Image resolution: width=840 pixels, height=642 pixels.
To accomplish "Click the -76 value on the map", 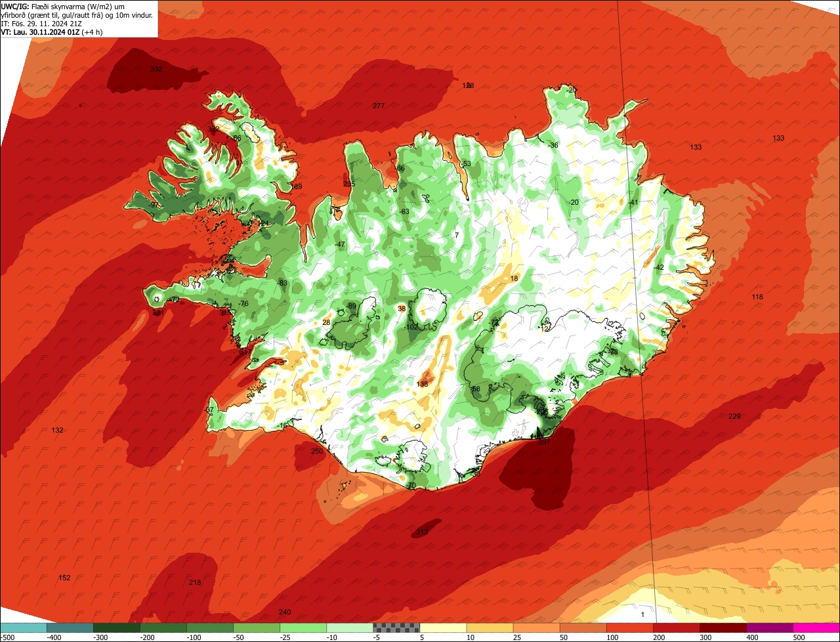I will (x=243, y=303).
